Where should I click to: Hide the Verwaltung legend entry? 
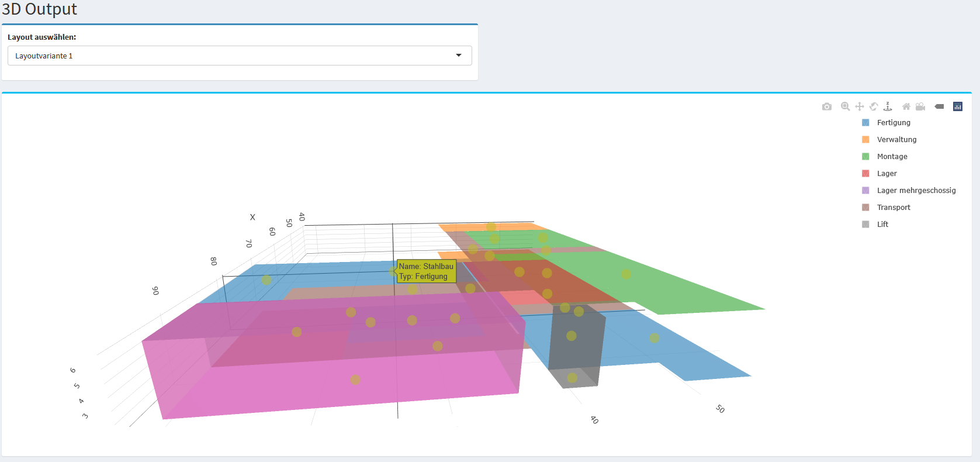[896, 140]
